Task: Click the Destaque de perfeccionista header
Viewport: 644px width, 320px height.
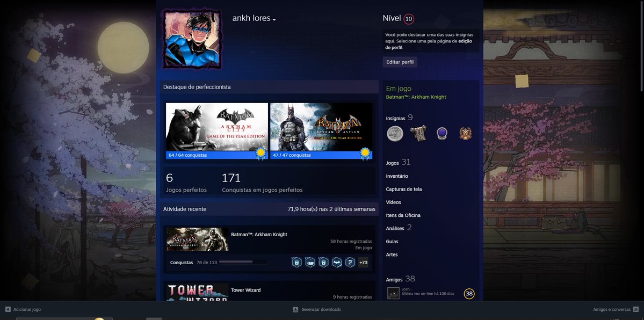Action: coord(197,87)
